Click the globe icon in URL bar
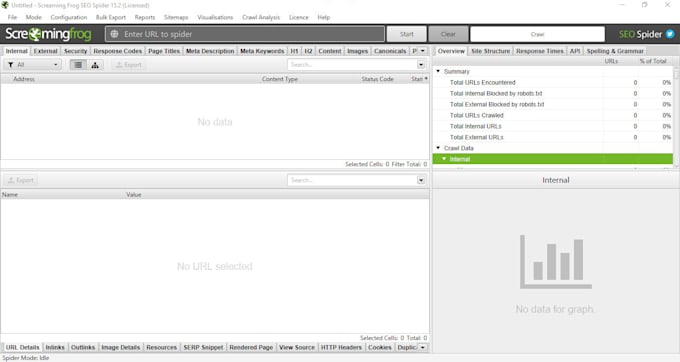Screen dimensions: 680x362 click(x=114, y=34)
